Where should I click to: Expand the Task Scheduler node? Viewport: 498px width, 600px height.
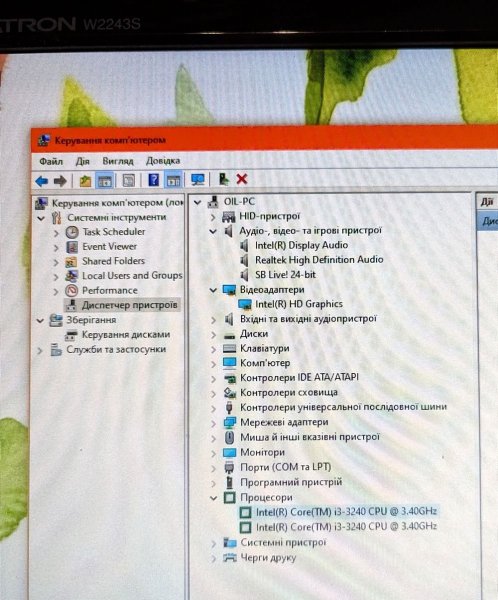[x=56, y=233]
